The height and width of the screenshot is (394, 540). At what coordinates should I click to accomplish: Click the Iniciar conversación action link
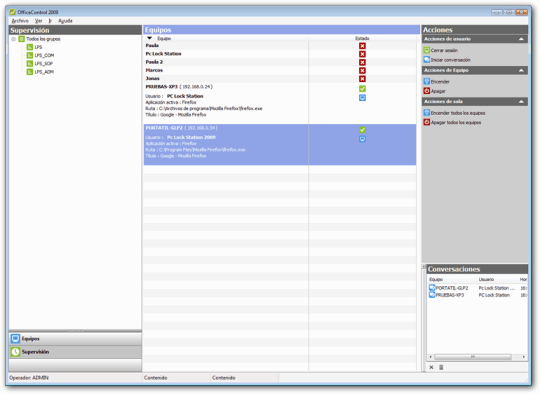point(450,60)
